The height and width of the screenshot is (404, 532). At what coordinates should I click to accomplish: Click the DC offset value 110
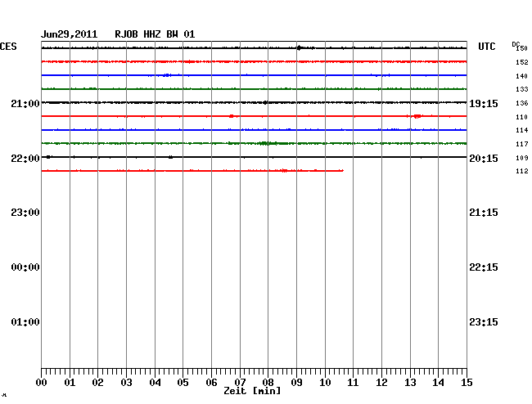pyautogui.click(x=522, y=117)
